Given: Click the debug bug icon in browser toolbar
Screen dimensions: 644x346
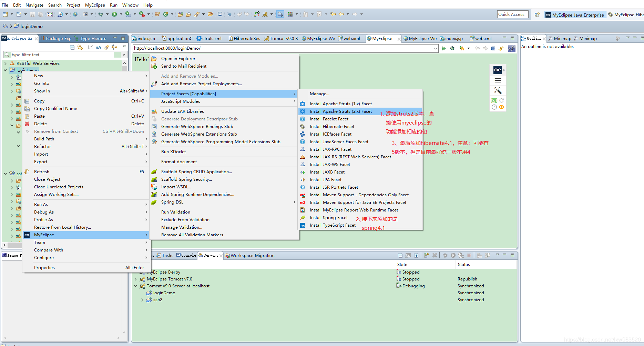Looking at the screenshot, I should [x=452, y=48].
